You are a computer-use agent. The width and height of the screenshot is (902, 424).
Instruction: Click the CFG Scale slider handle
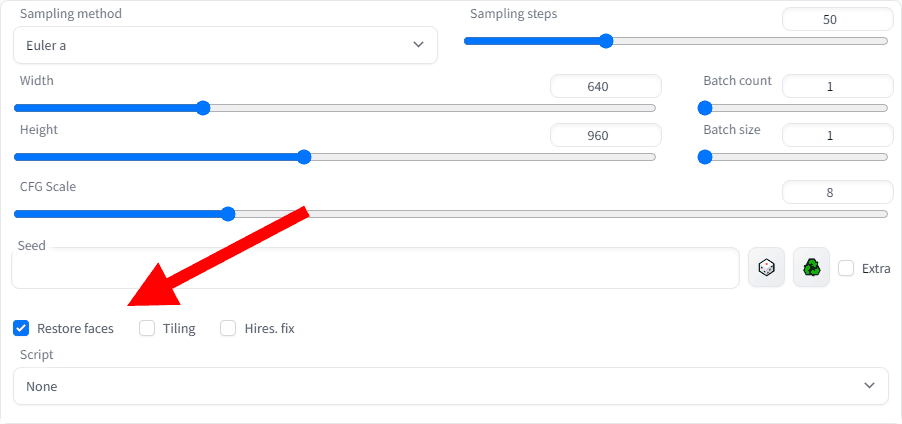pyautogui.click(x=228, y=214)
